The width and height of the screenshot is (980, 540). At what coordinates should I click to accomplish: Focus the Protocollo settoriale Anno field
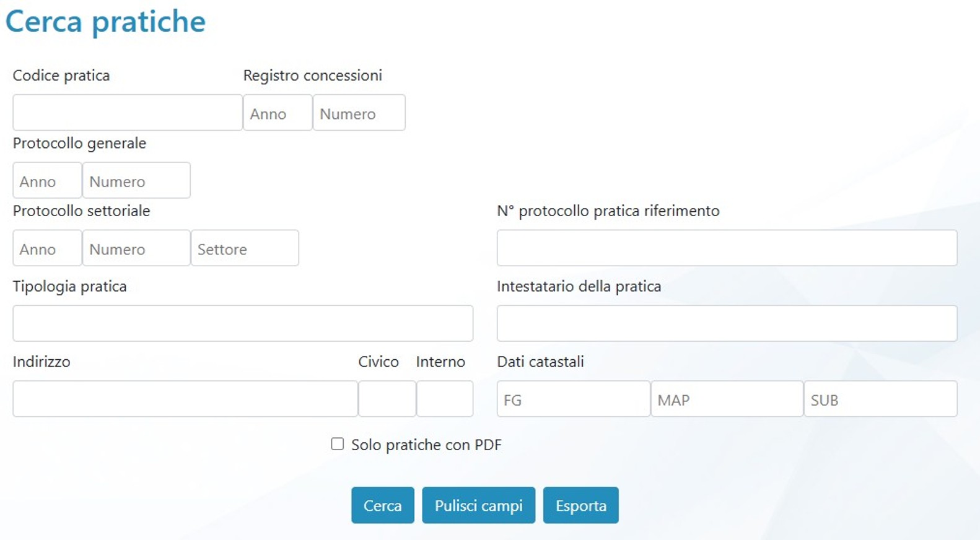pyautogui.click(x=47, y=248)
